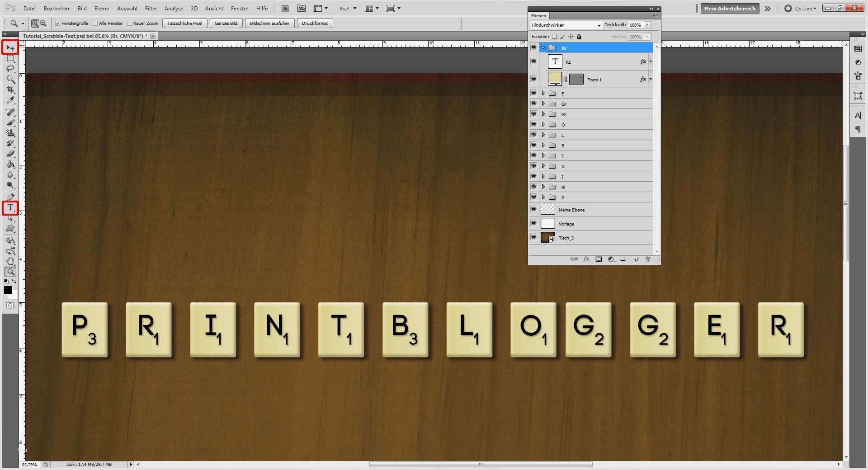
Task: Launch Adobe Bridge
Action: tap(285, 8)
